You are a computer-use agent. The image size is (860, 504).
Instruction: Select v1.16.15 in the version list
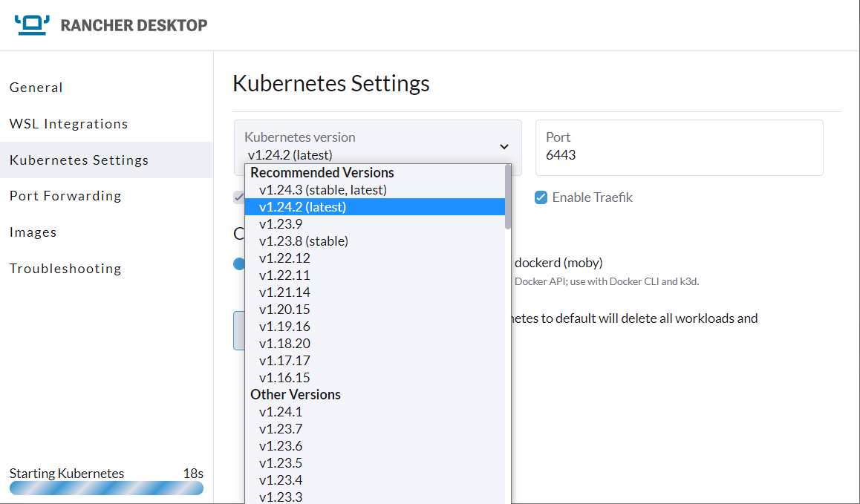pos(374,377)
